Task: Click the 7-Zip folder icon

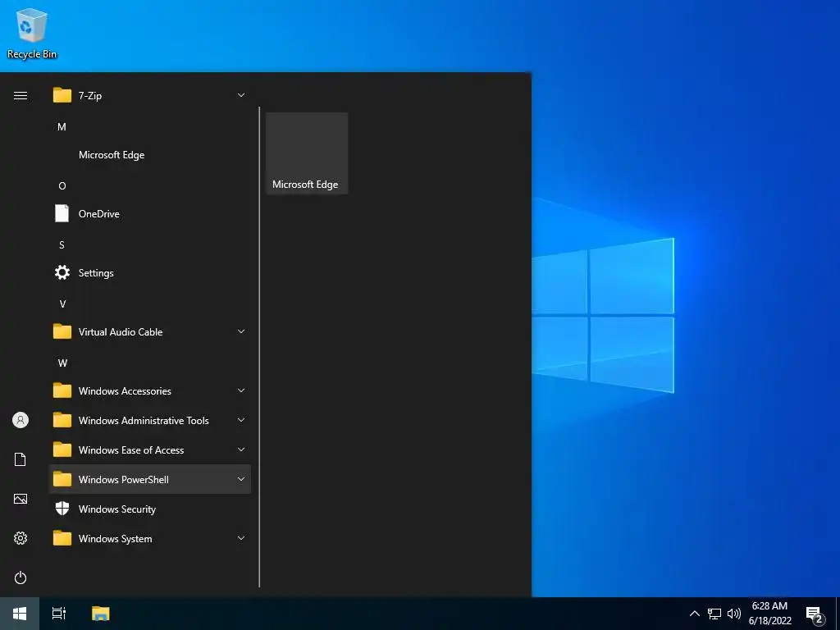Action: click(x=62, y=95)
